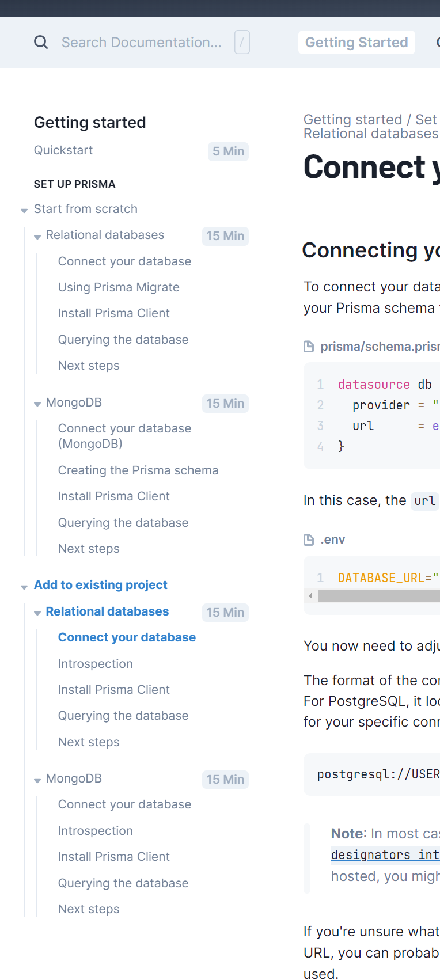Open the "Getting Started" tab at top
The image size is (440, 980).
pos(356,42)
